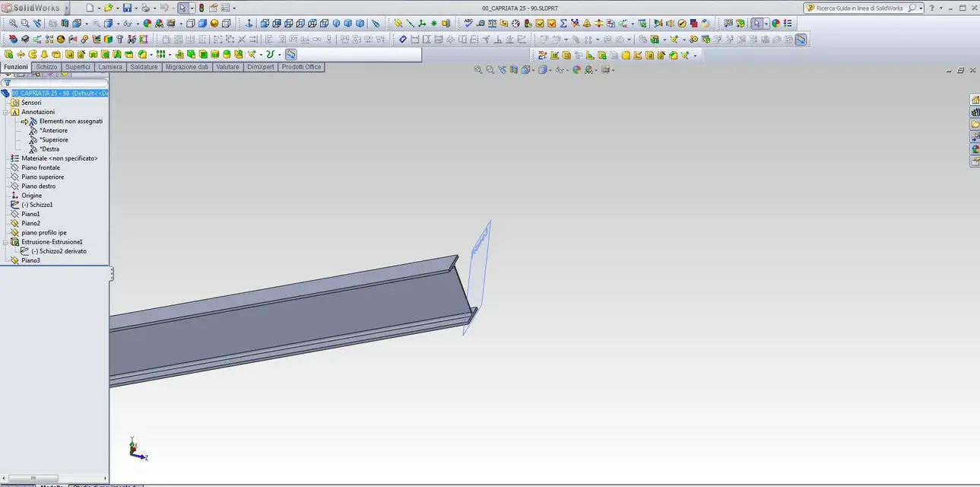Open search type dropdown beside magnifier in help box

[x=921, y=8]
